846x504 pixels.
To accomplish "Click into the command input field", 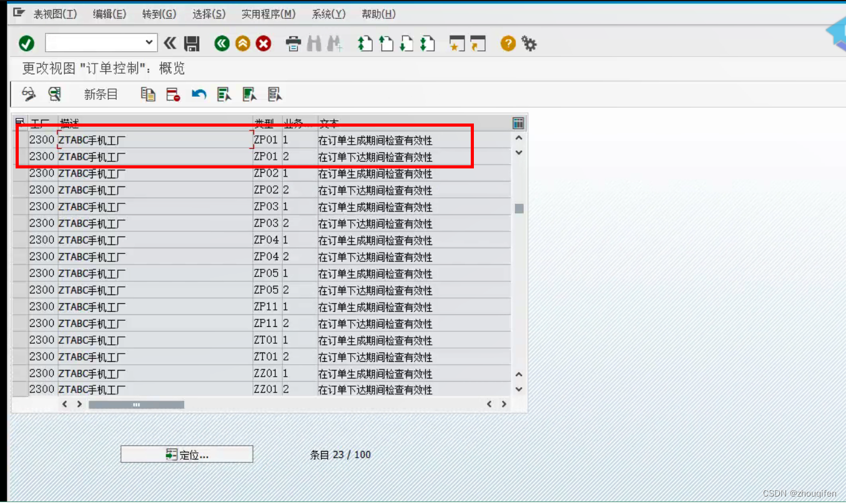I will [94, 42].
